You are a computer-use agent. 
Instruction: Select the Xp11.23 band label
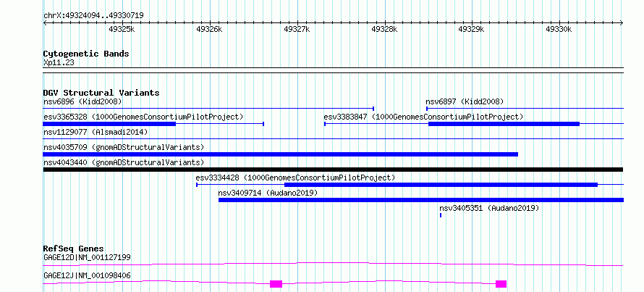click(x=59, y=63)
